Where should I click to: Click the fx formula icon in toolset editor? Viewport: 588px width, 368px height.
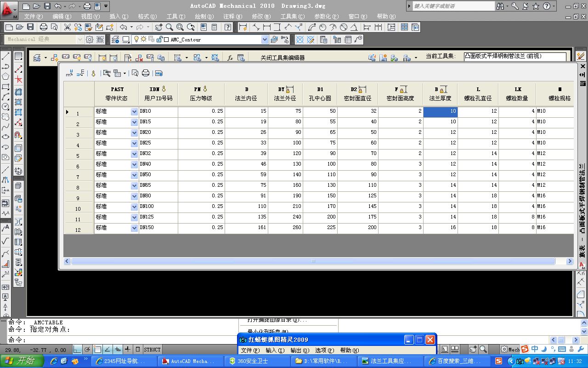coord(230,58)
